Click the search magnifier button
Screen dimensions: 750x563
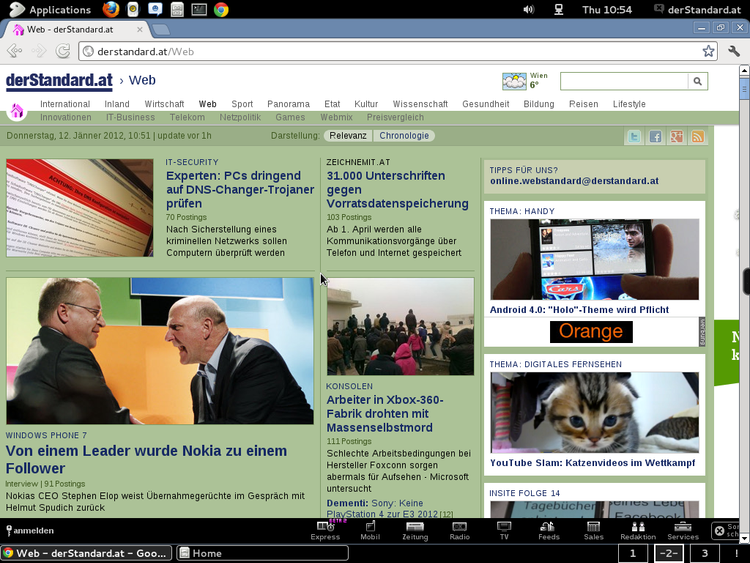698,81
